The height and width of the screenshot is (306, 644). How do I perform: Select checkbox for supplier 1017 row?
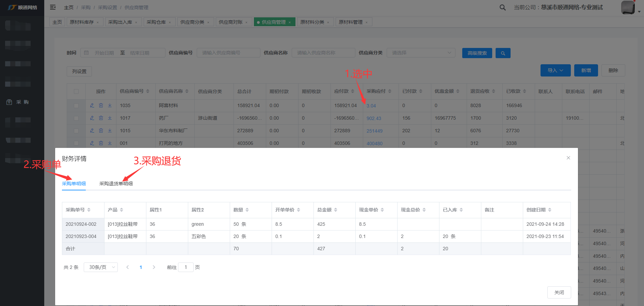[x=76, y=118]
